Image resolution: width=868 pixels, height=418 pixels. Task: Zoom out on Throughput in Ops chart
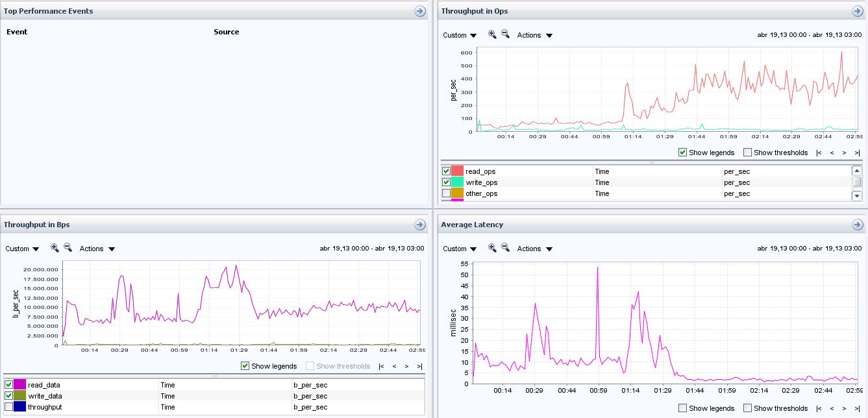505,35
